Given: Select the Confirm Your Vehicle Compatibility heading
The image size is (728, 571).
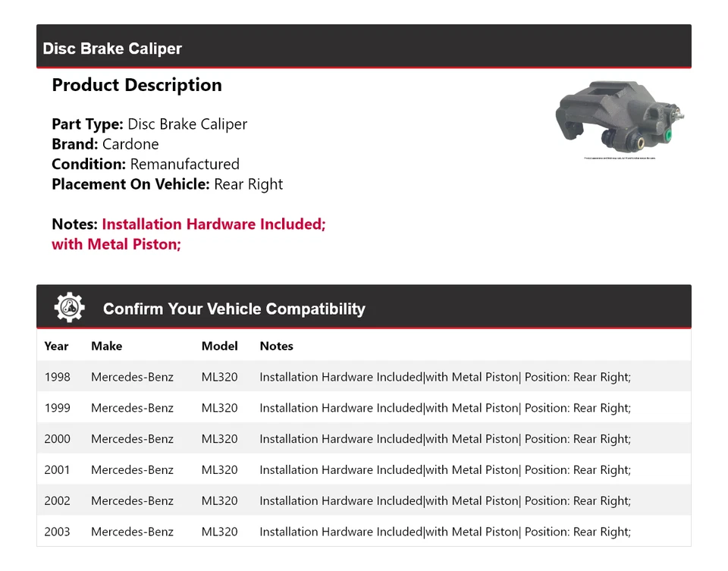Looking at the screenshot, I should 234,309.
